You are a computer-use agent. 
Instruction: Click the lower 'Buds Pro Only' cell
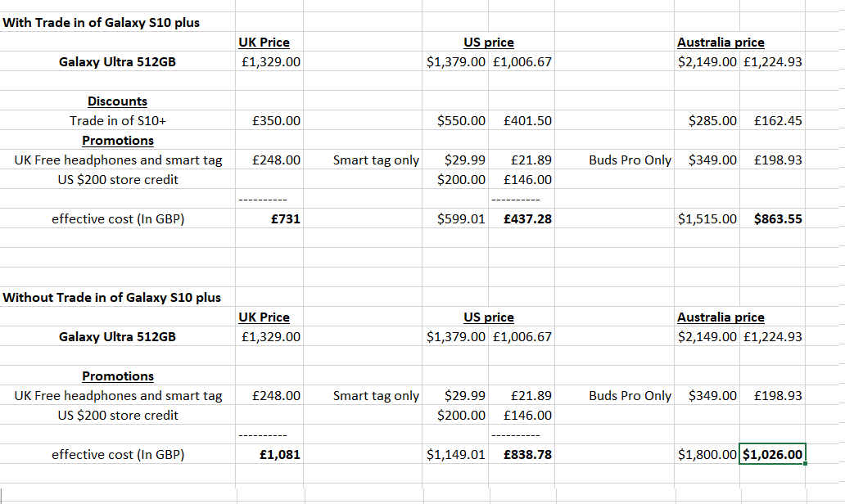630,396
